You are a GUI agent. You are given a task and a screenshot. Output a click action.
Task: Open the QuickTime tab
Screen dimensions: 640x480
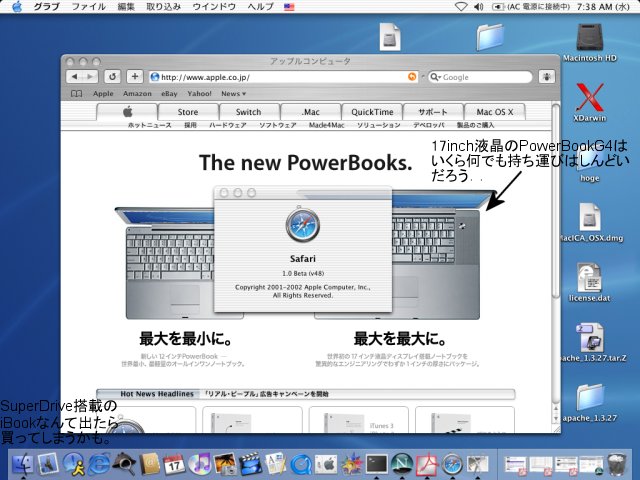pos(372,112)
